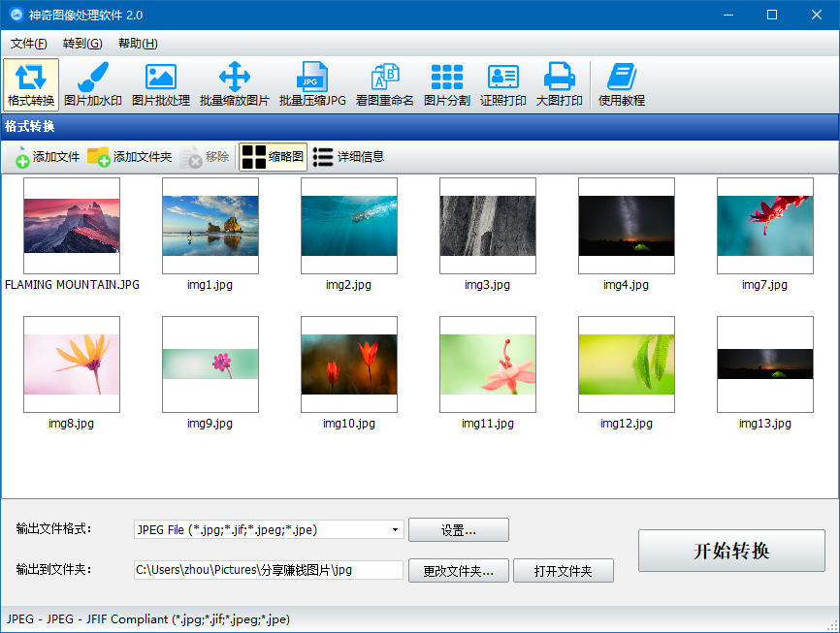Open the 使用教程 tutorial book icon
The height and width of the screenshot is (633, 840).
pyautogui.click(x=622, y=84)
